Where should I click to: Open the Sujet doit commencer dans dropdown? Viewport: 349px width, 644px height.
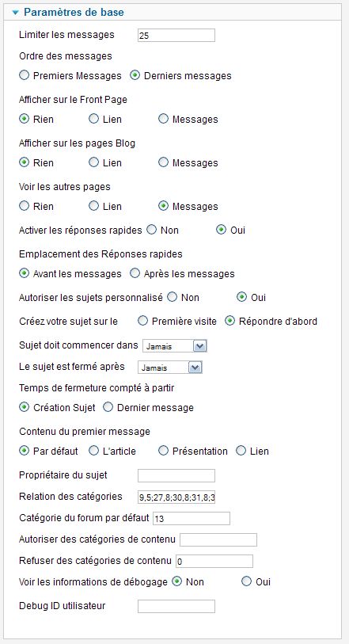(x=174, y=346)
